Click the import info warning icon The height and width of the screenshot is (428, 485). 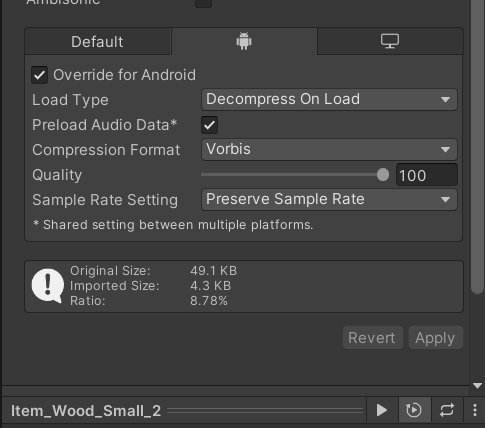click(x=48, y=286)
